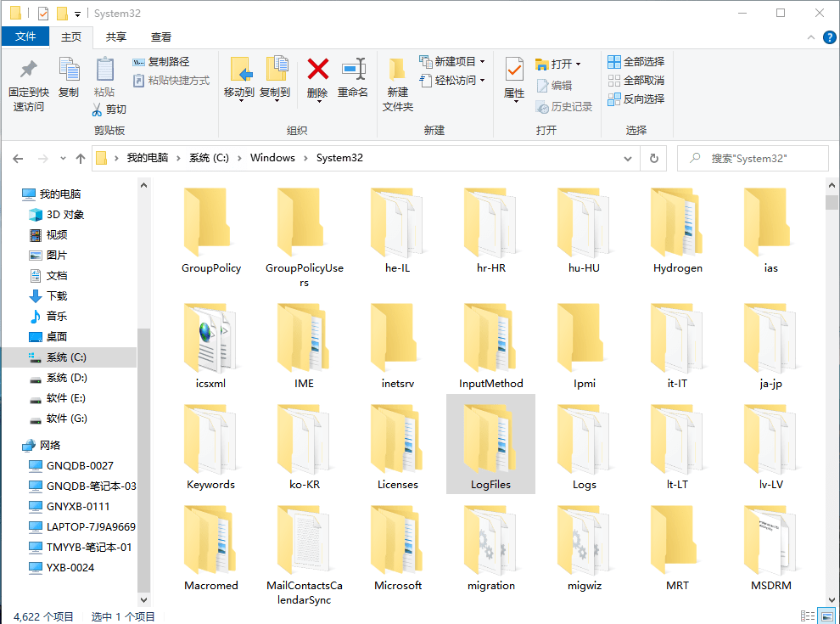Image resolution: width=840 pixels, height=624 pixels.
Task: Collapse the ribbon with the chevron
Action: [811, 37]
